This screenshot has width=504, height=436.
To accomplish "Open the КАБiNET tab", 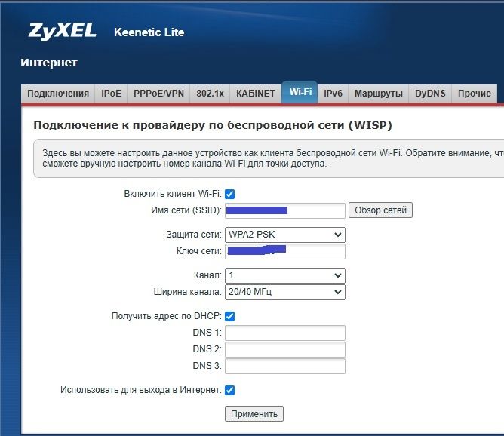I will tap(256, 94).
